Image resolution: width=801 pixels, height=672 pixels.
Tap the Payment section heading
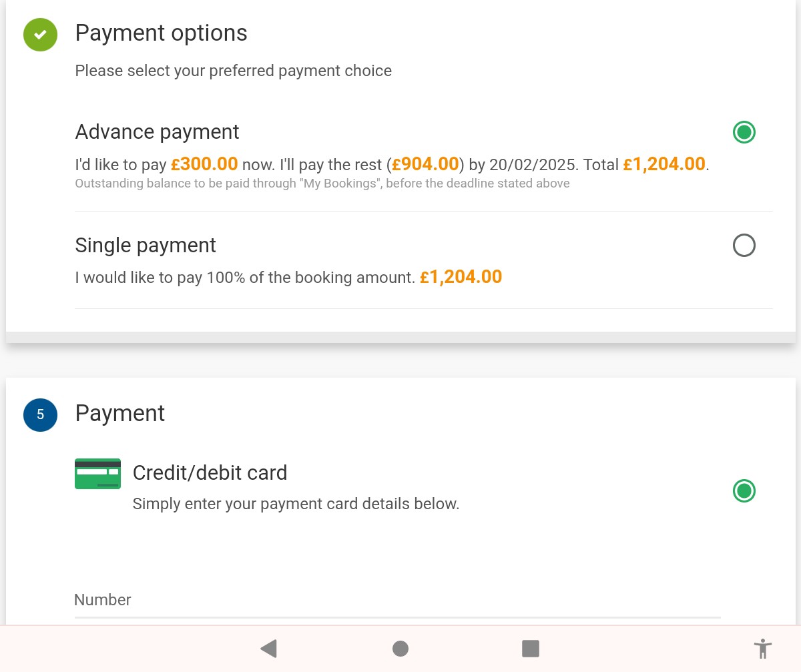pyautogui.click(x=119, y=414)
